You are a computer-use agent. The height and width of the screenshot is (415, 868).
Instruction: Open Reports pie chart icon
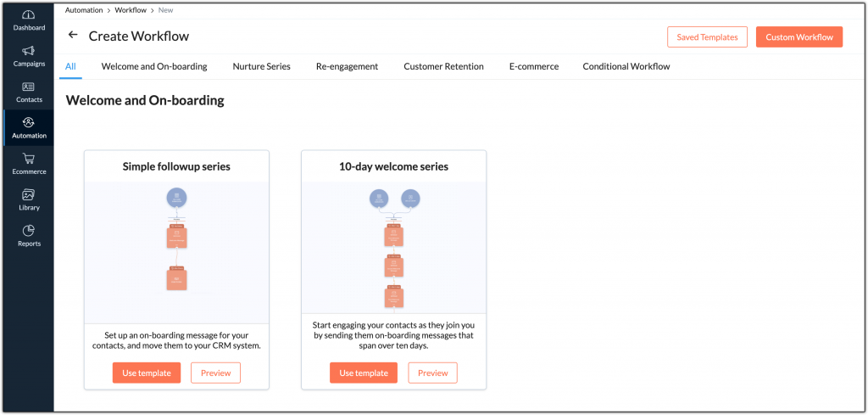[29, 231]
